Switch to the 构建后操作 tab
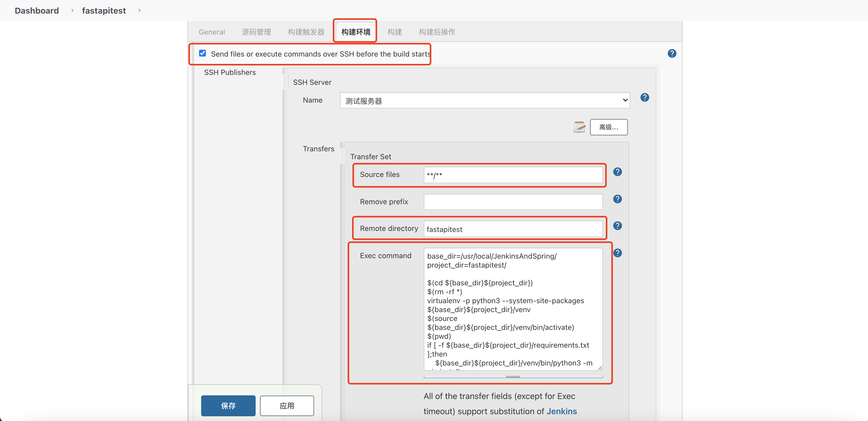 pyautogui.click(x=437, y=32)
